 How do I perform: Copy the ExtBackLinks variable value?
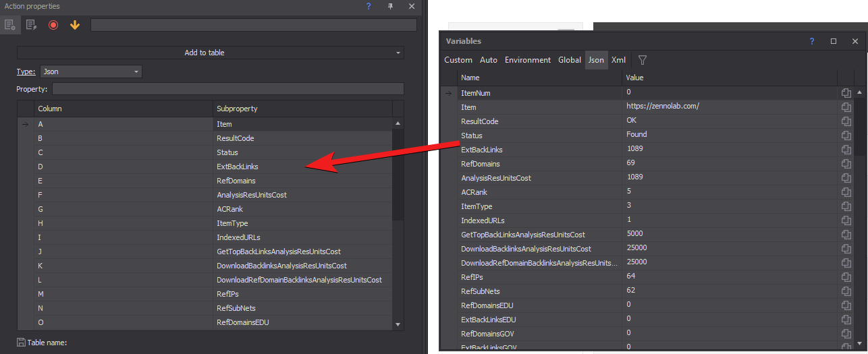click(846, 150)
